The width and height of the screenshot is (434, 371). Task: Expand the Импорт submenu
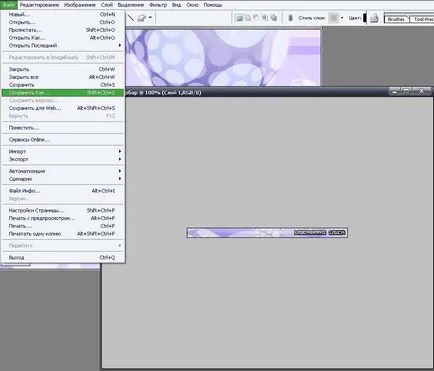63,151
